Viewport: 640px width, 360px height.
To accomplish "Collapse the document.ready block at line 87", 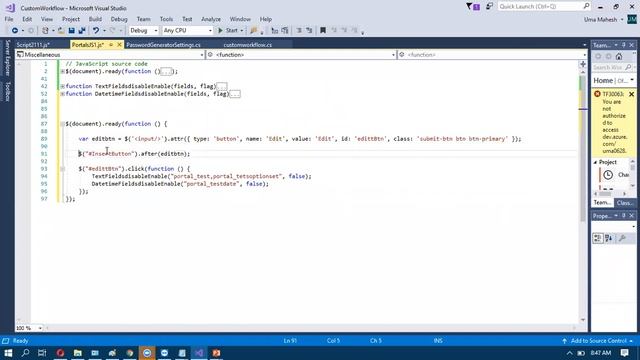I will click(x=62, y=124).
